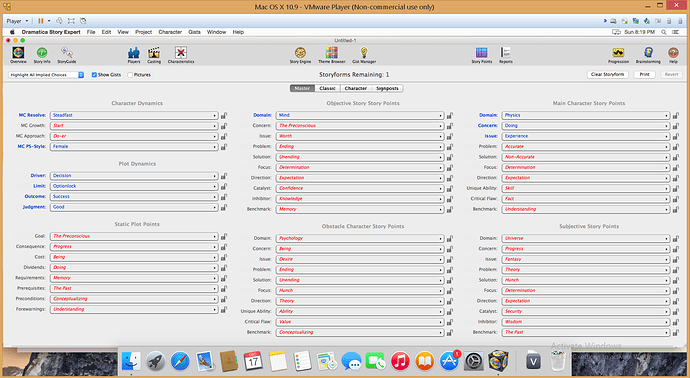Pause the VM with the pause icon
The image size is (690, 378).
click(40, 21)
